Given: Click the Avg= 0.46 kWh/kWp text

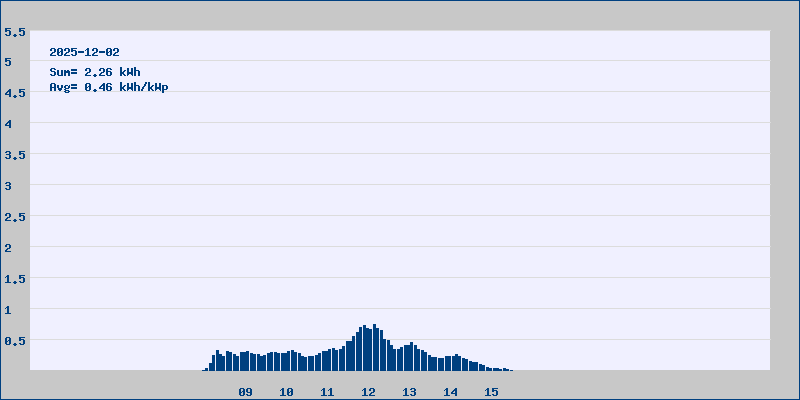Looking at the screenshot, I should tap(109, 87).
